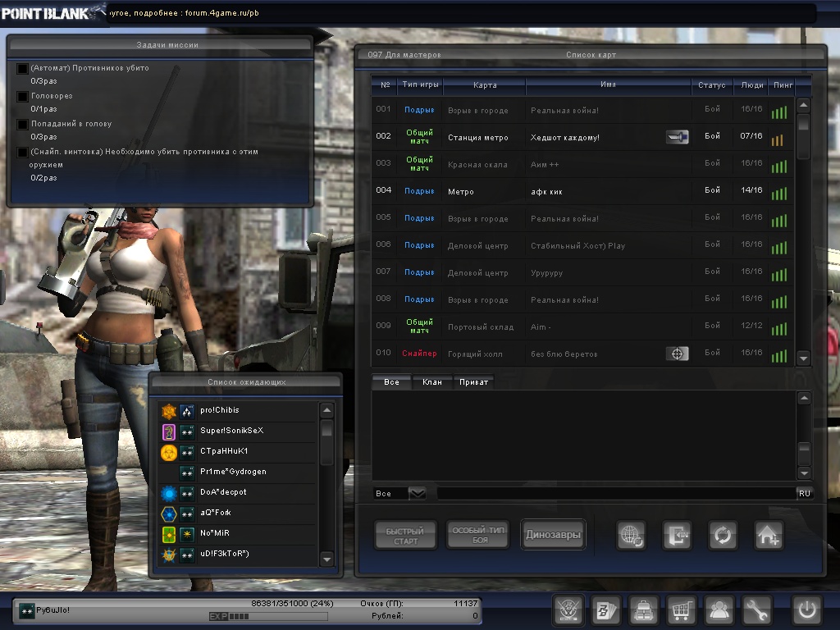Open the 'Все' chat channel dropdown
This screenshot has height=630, width=840.
pyautogui.click(x=417, y=493)
